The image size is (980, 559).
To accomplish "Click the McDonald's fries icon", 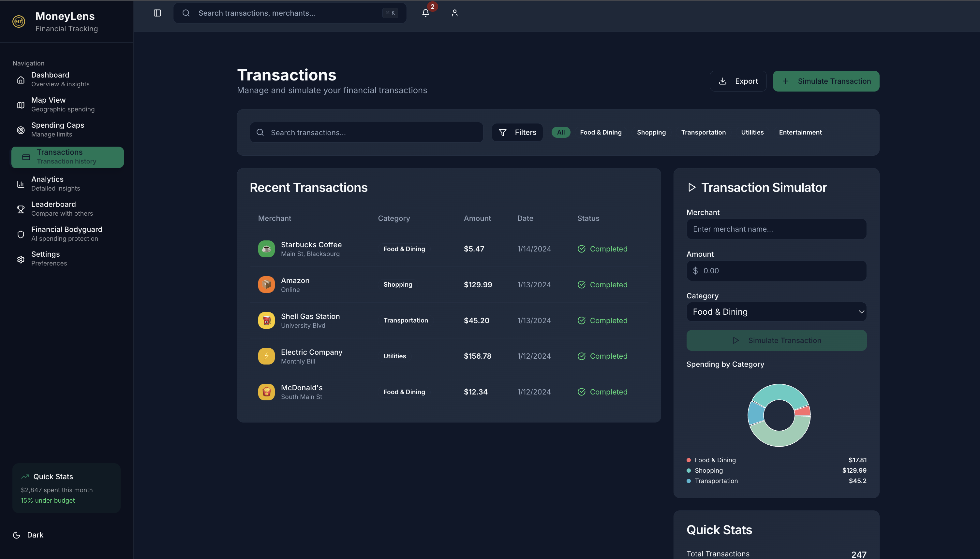I will [x=266, y=392].
